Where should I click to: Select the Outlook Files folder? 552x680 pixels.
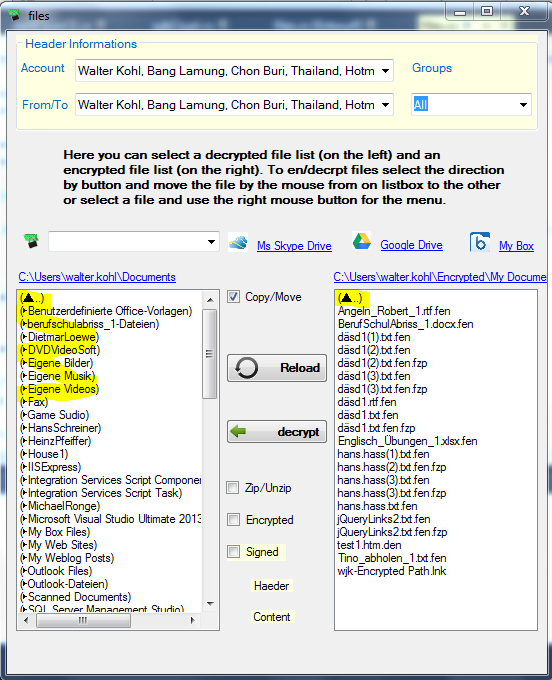pyautogui.click(x=56, y=571)
